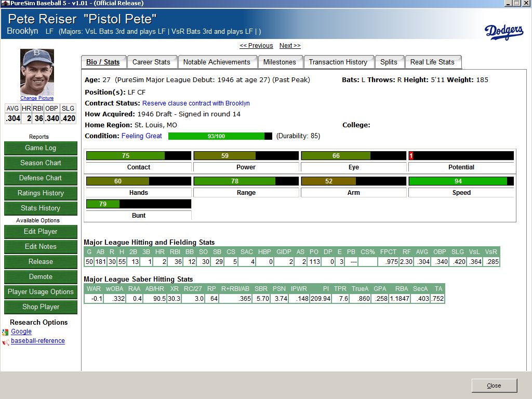532x399 pixels.
Task: Click the 93/100 condition bar
Action: 220,136
